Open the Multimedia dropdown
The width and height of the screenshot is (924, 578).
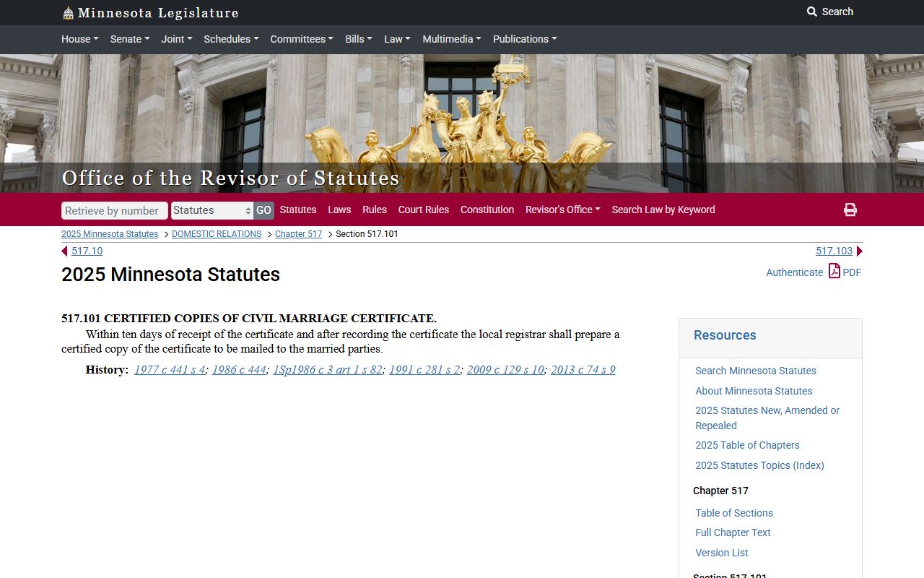tap(452, 39)
